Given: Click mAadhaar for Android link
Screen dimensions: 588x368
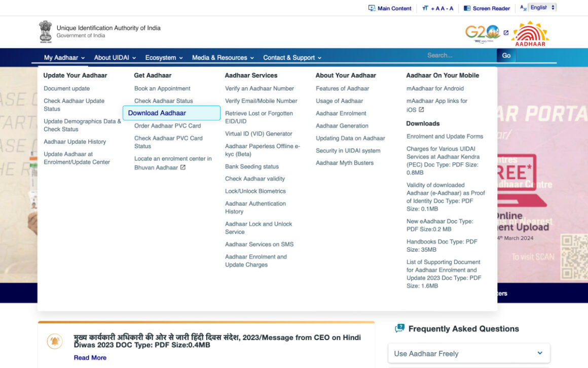Looking at the screenshot, I should tap(435, 88).
